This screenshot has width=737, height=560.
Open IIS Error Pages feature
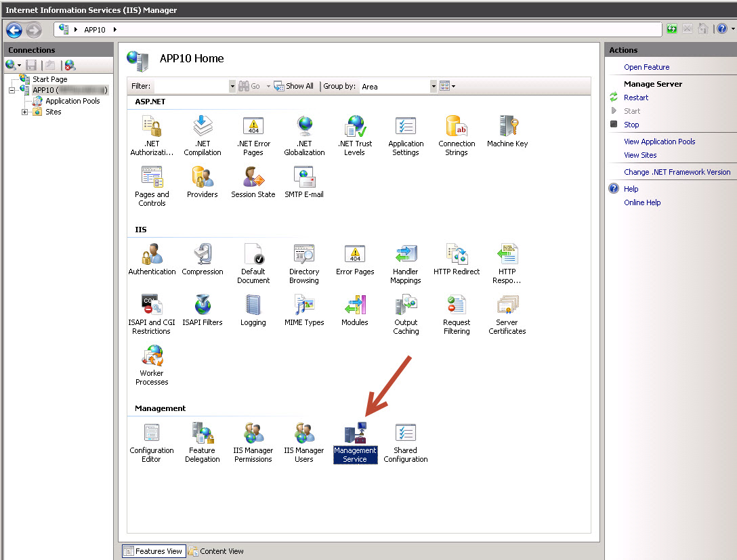355,259
